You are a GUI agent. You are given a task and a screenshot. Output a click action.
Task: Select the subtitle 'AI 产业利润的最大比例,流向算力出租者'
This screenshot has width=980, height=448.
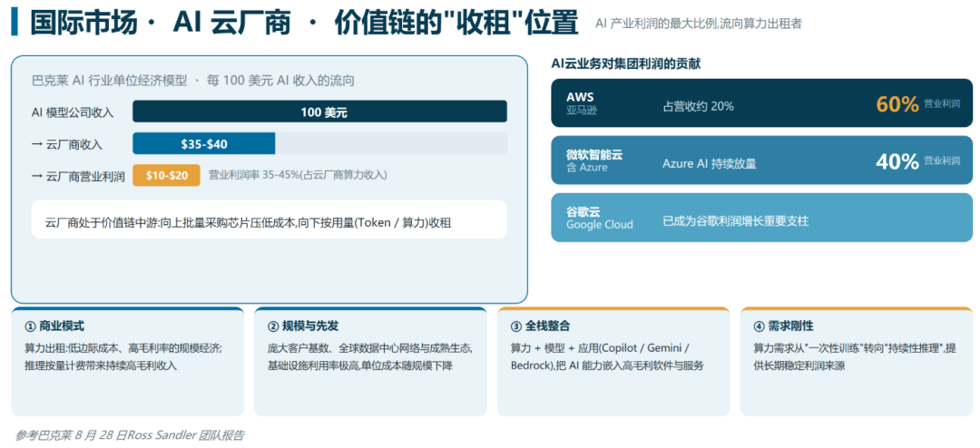pyautogui.click(x=698, y=24)
